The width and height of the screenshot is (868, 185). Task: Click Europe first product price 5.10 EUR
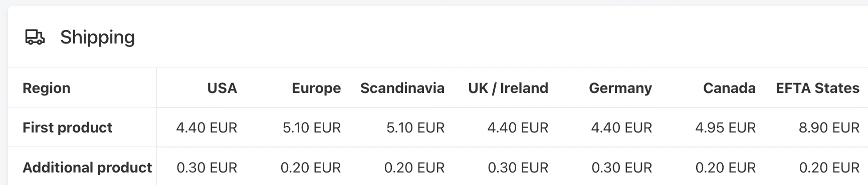312,127
